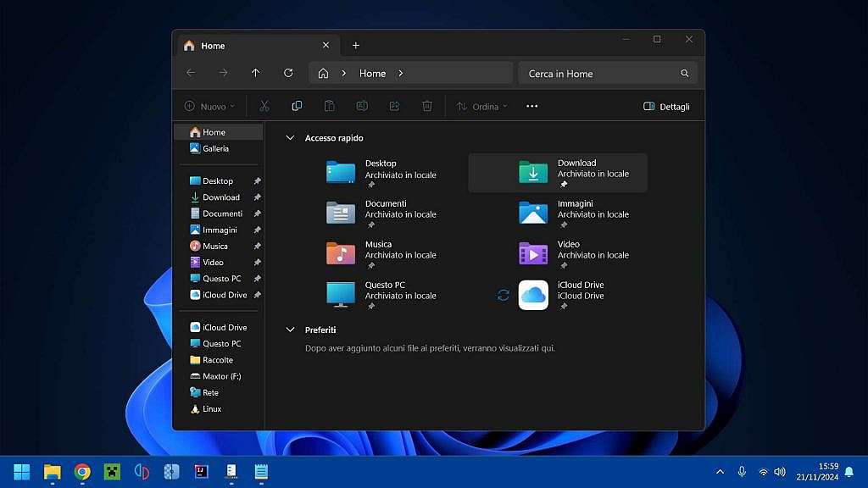
Task: Open the see more ellipsis menu
Action: [531, 105]
